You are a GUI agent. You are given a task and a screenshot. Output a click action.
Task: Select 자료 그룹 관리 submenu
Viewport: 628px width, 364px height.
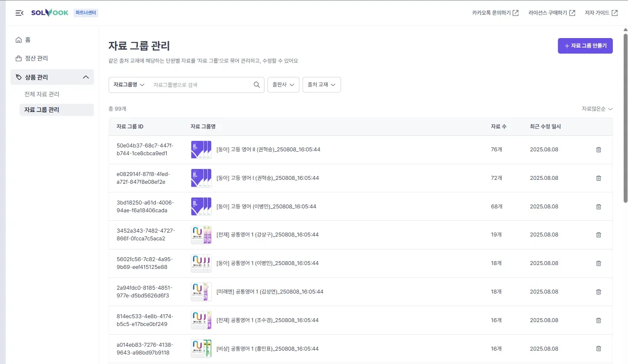[x=57, y=110]
